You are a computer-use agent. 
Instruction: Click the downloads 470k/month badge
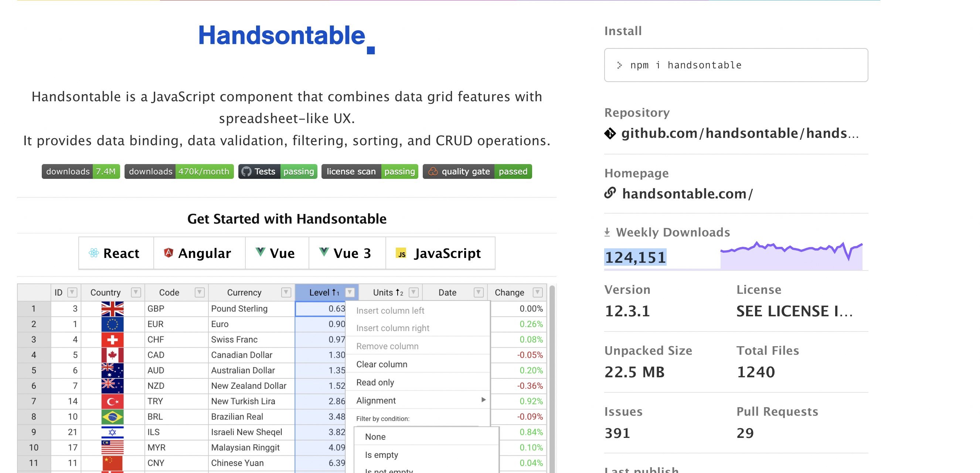[179, 171]
